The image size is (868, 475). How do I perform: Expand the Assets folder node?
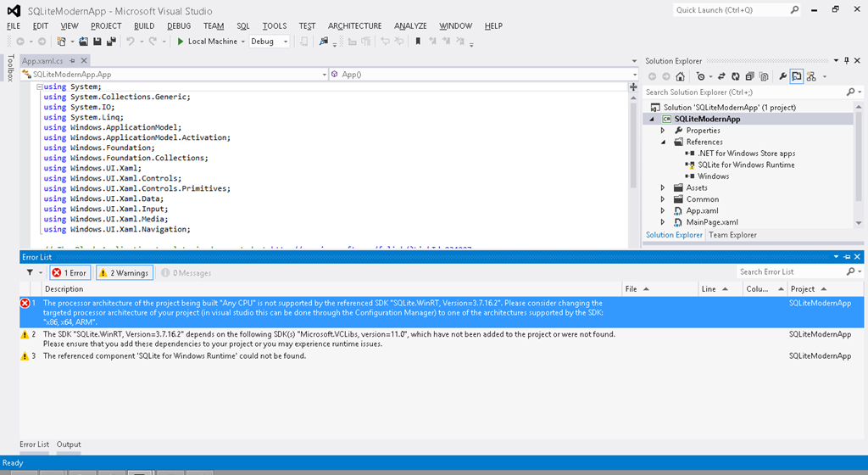(663, 187)
